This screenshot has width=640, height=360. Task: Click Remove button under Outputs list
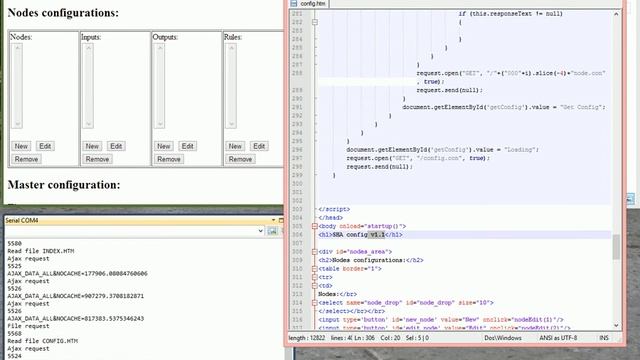(x=169, y=159)
